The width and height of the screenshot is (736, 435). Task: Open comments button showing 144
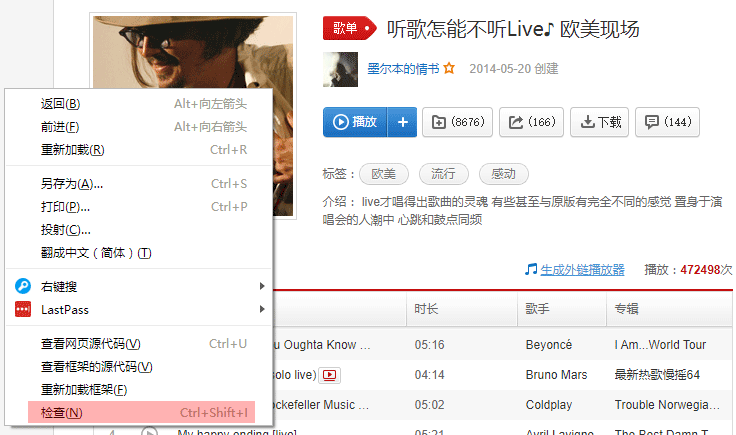pos(667,122)
